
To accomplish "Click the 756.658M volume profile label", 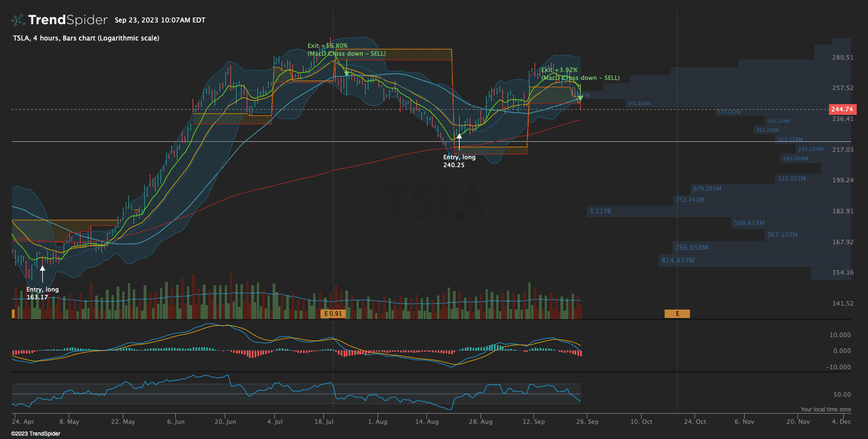I will click(x=691, y=248).
